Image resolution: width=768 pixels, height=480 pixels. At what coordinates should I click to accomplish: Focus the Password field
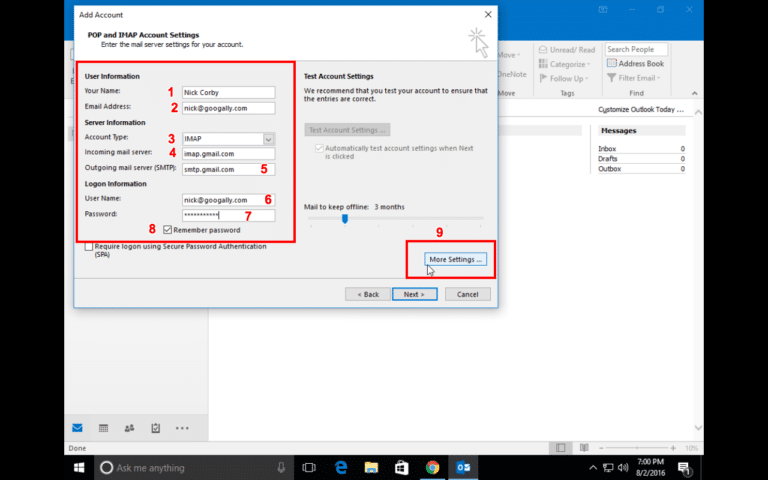click(x=228, y=216)
